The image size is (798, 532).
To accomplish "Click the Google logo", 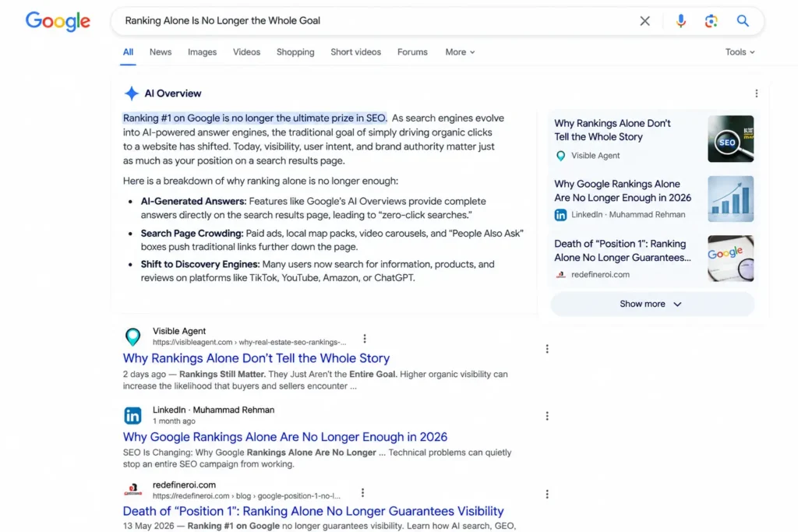I will (x=58, y=21).
